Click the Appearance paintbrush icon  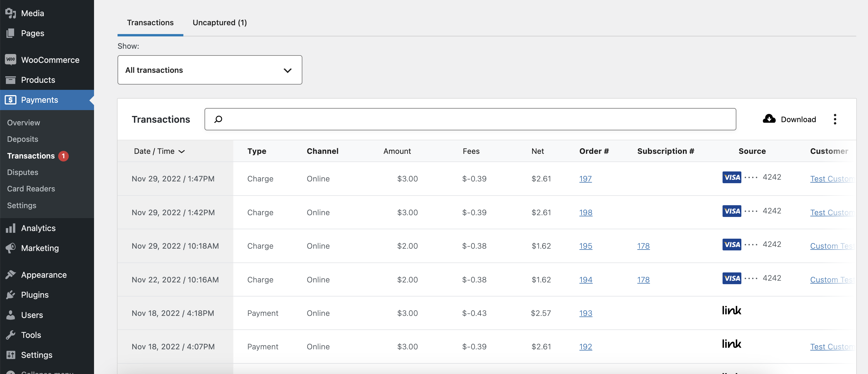coord(11,275)
